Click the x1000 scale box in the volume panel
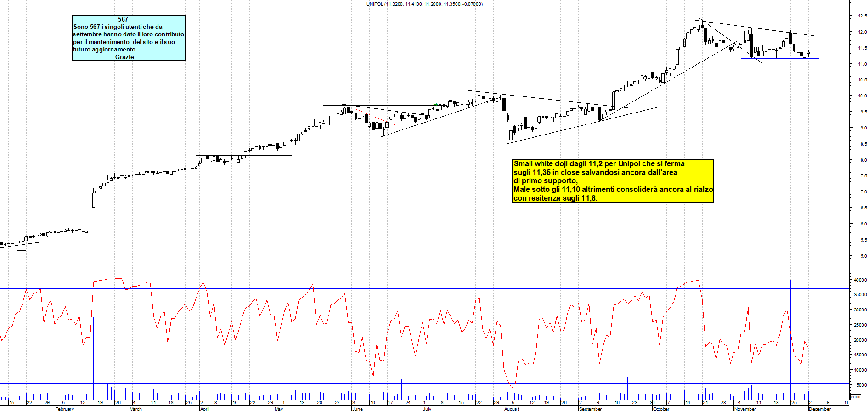The width and height of the screenshot is (868, 411). (856, 397)
